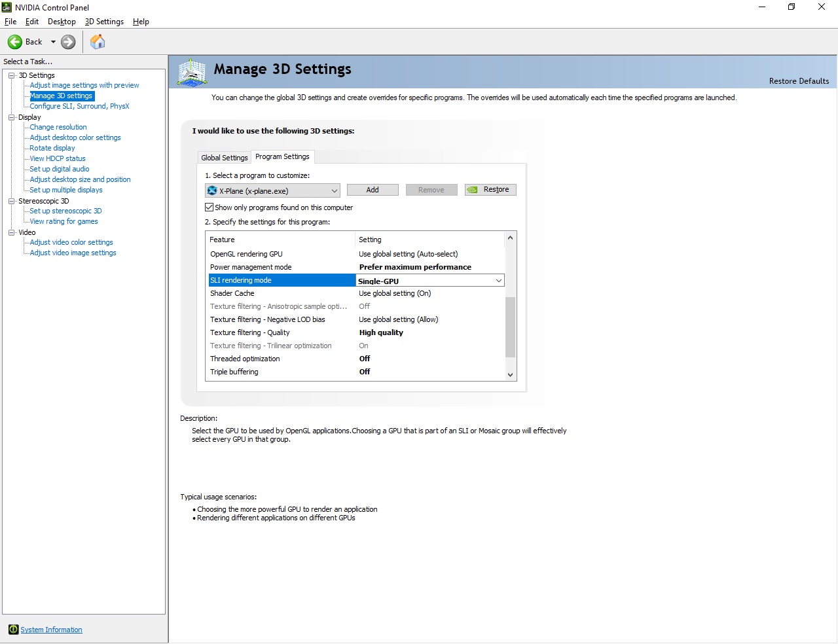Viewport: 838px width, 644px height.
Task: Open the Help menu
Action: click(141, 22)
